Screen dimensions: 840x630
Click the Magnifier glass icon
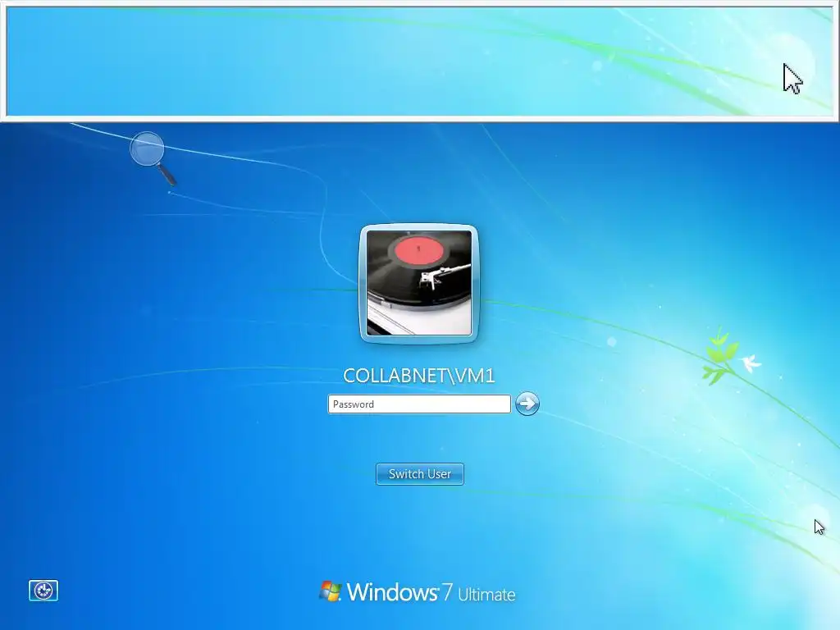point(153,157)
